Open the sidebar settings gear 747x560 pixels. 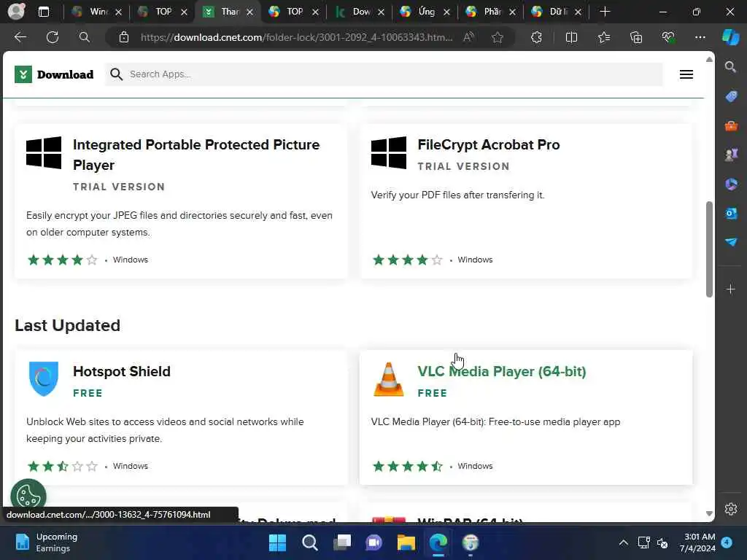point(731,509)
